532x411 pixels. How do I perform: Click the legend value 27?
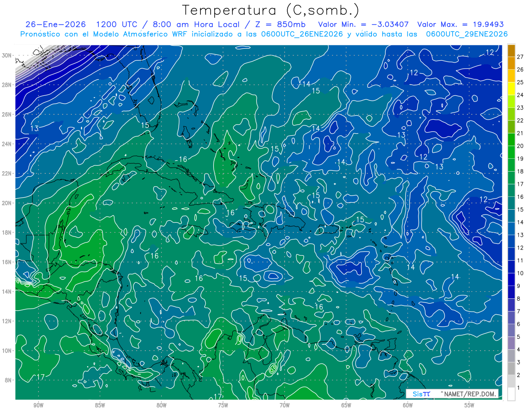(520, 56)
